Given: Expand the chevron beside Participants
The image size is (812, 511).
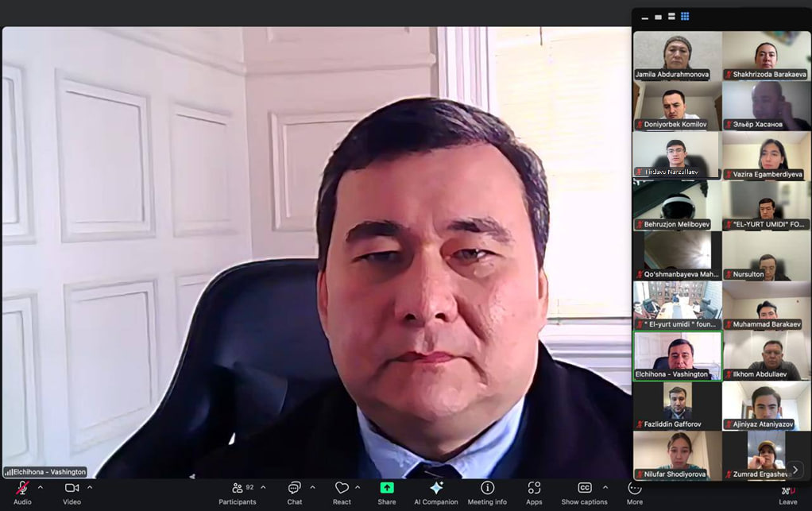Looking at the screenshot, I should (x=263, y=487).
